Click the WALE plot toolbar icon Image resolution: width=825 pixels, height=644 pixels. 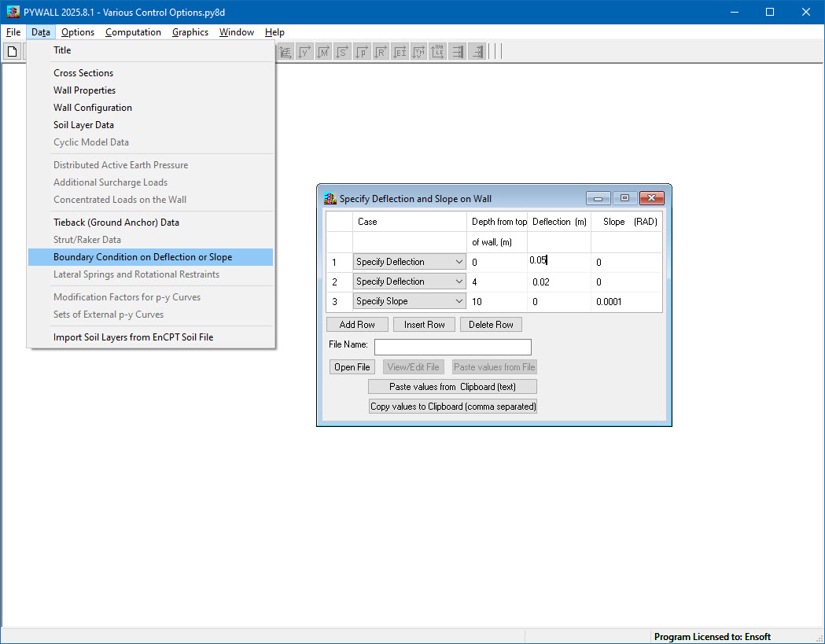tap(437, 51)
